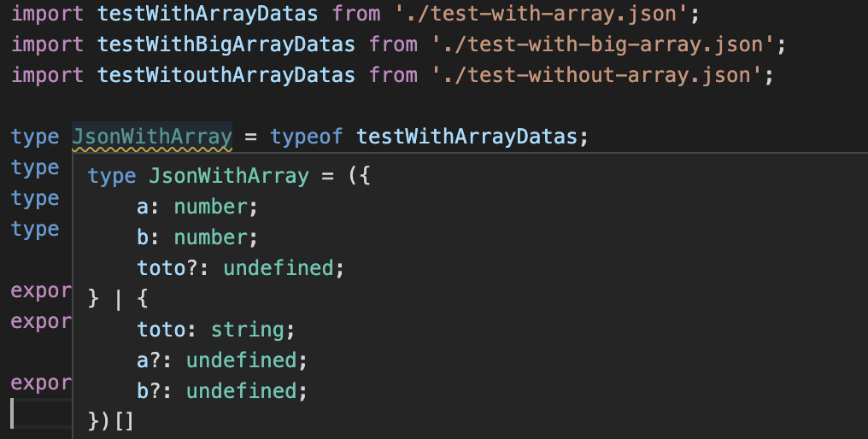Click 'a: number;' line in tooltip
868x439 pixels.
coord(197,207)
